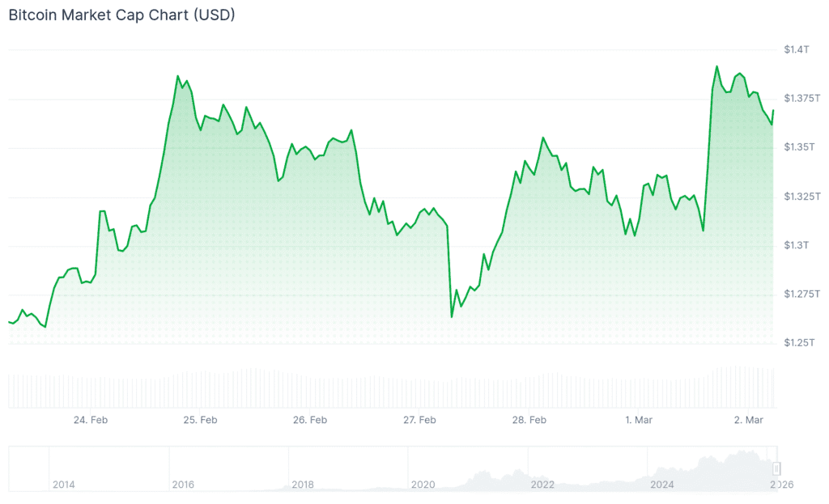Image resolution: width=829 pixels, height=504 pixels.
Task: Click the 2014 label in the navigator
Action: (64, 485)
